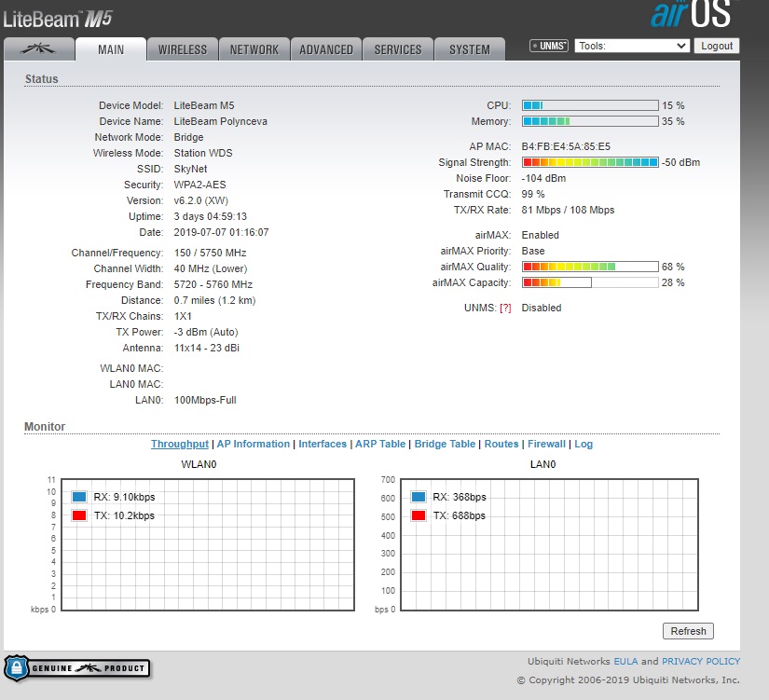Viewport: 769px width, 700px height.
Task: Click the LAN0 throughput graph
Action: (549, 545)
